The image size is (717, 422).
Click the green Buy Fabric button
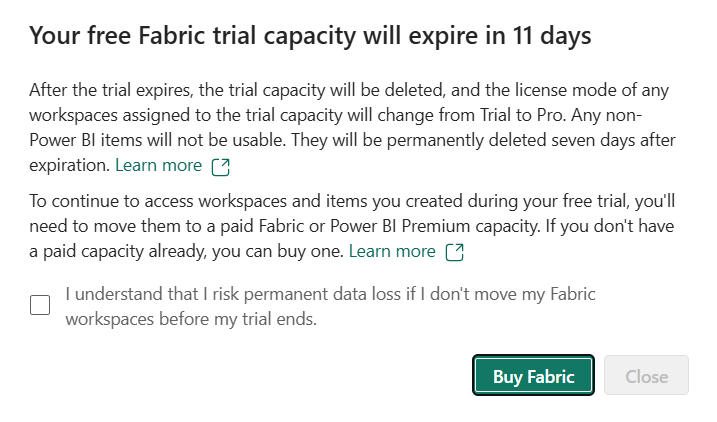click(533, 375)
